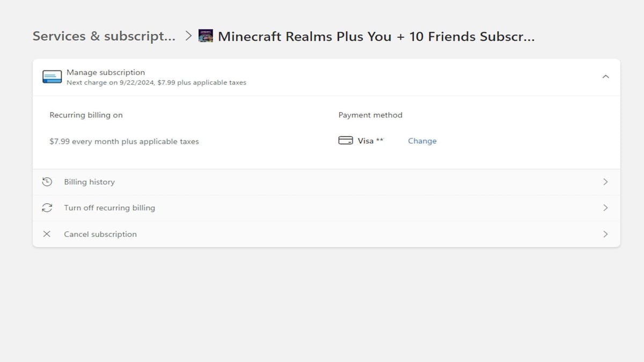Open Billing history via its chevron
Viewport: 644px width, 362px height.
605,182
